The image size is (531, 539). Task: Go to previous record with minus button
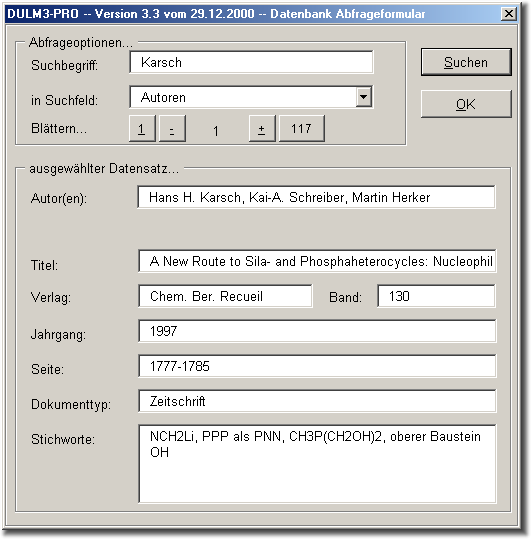pos(172,129)
